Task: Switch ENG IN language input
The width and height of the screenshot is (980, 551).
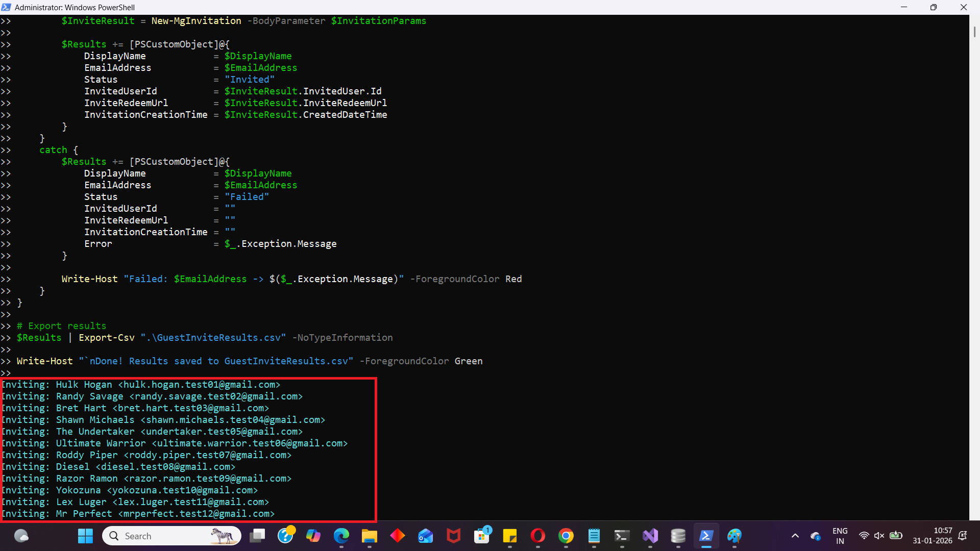Action: pos(840,536)
